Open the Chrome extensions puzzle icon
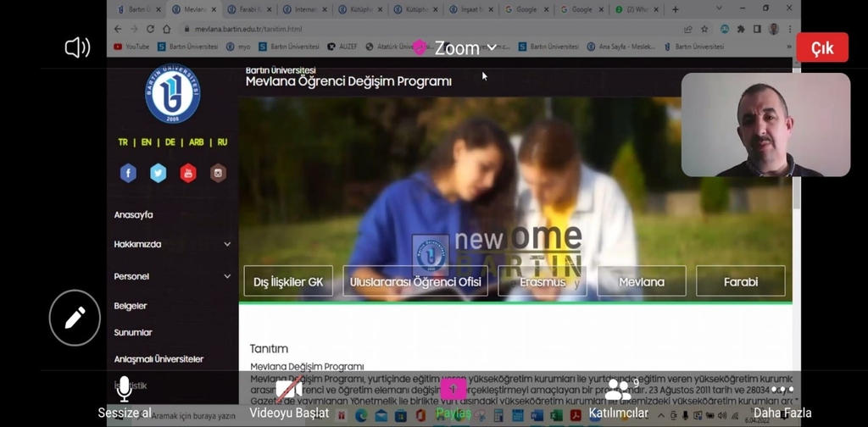Viewport: 868px width, 427px height. [x=741, y=29]
